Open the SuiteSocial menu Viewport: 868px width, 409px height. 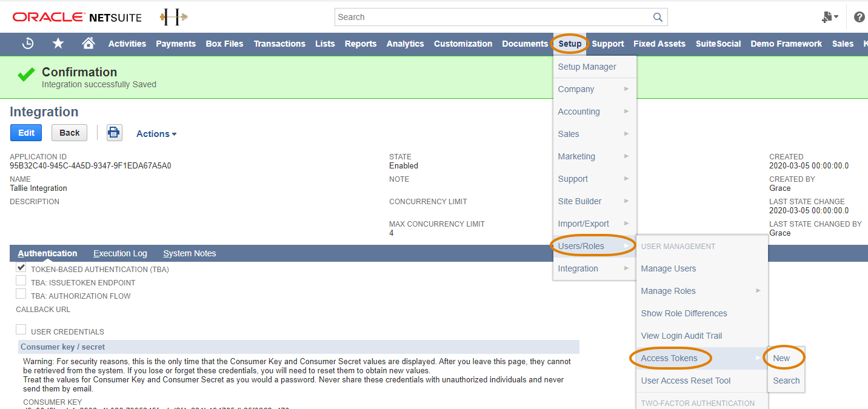tap(718, 44)
